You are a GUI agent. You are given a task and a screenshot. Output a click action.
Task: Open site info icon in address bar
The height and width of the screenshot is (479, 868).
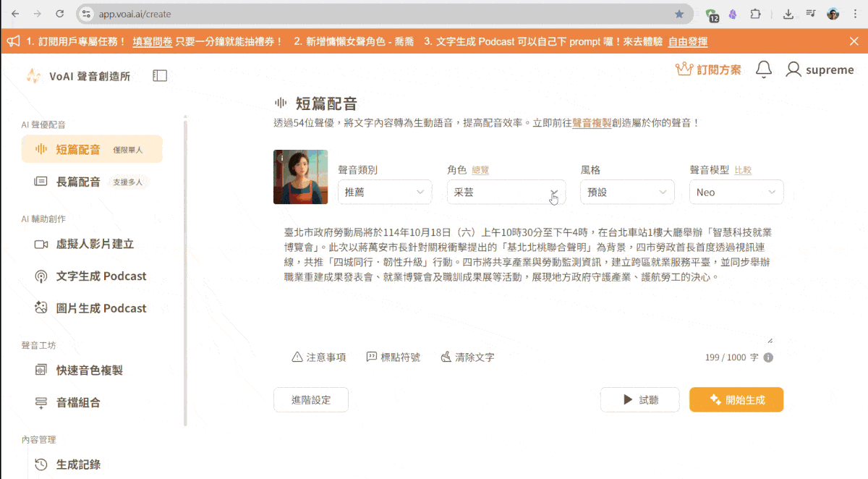87,14
